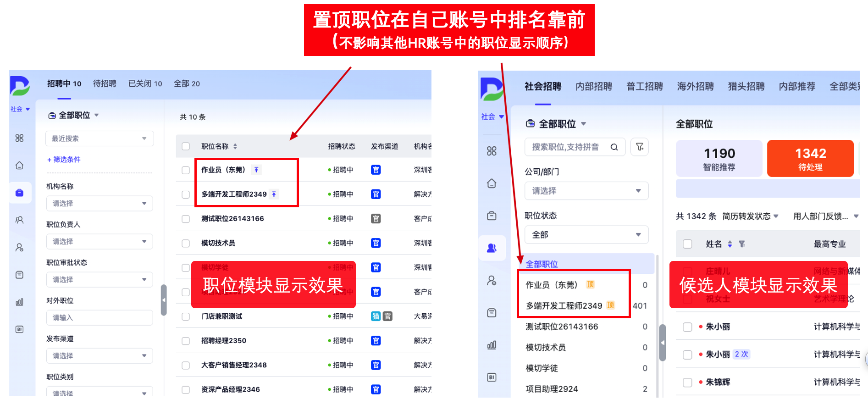This screenshot has height=399, width=868.
Task: Check the box for candidate 朱锦辉
Action: 687,382
